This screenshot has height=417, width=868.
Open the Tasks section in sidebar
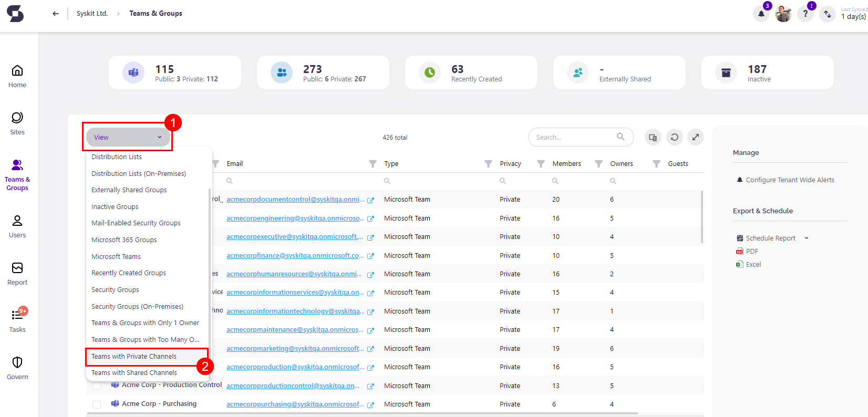(x=17, y=321)
